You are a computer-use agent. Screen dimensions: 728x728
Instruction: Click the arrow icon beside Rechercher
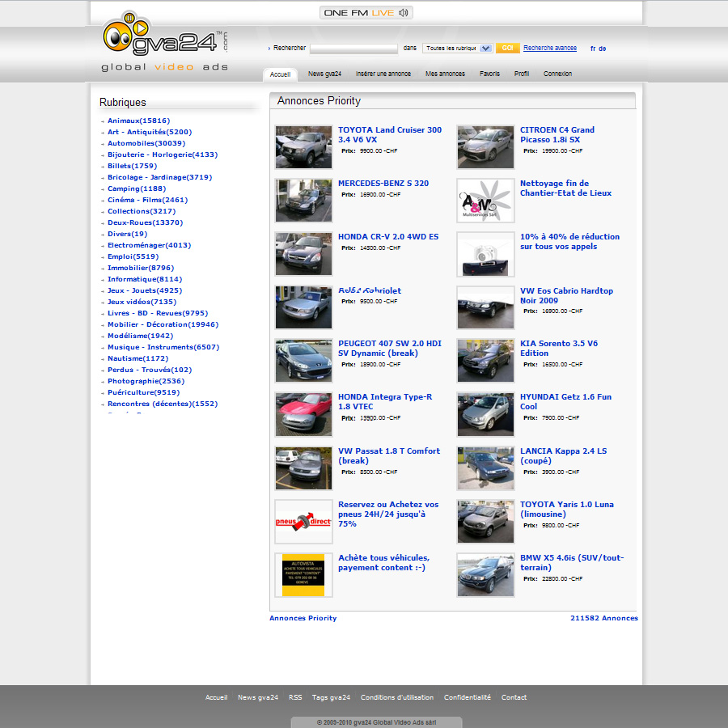pos(270,49)
